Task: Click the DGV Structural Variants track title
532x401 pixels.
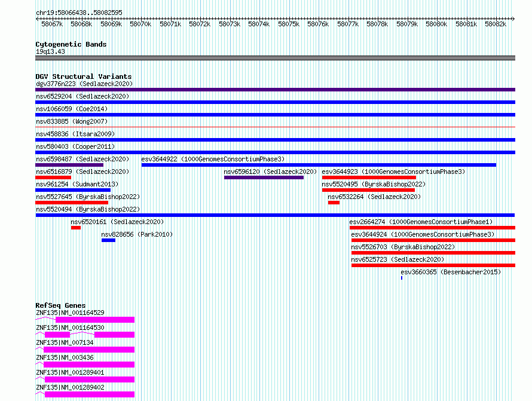Action: [x=84, y=76]
